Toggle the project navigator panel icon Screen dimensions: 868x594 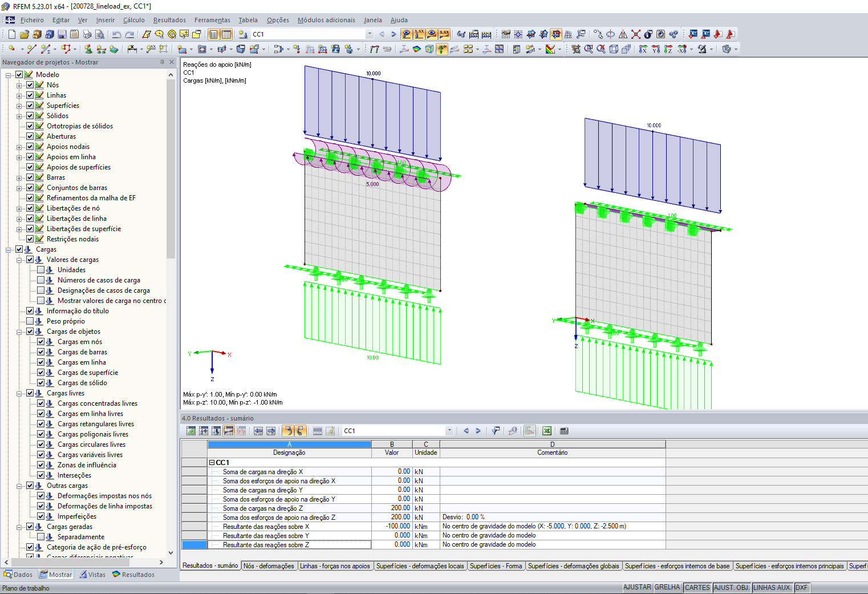(x=213, y=34)
